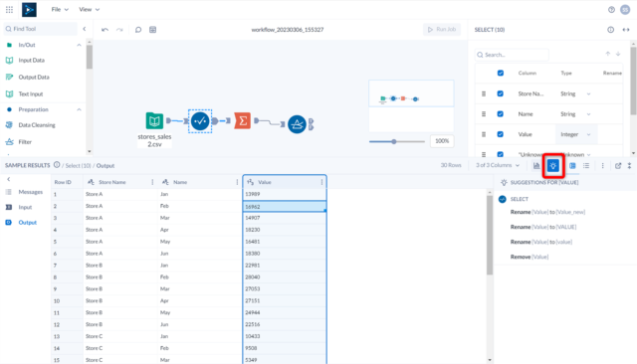Image resolution: width=637 pixels, height=364 pixels.
Task: Click the column Search field in Select panel
Action: click(512, 55)
